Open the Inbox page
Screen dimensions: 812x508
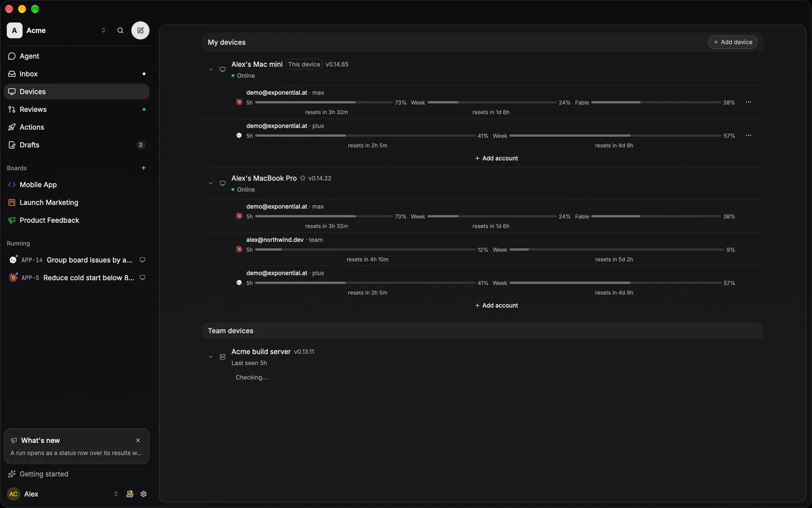tap(77, 74)
